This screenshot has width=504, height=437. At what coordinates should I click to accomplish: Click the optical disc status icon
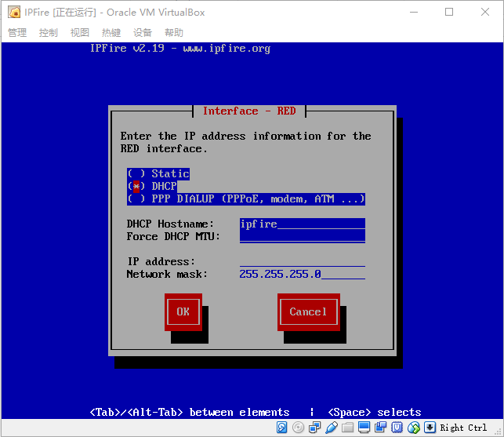[299, 428]
